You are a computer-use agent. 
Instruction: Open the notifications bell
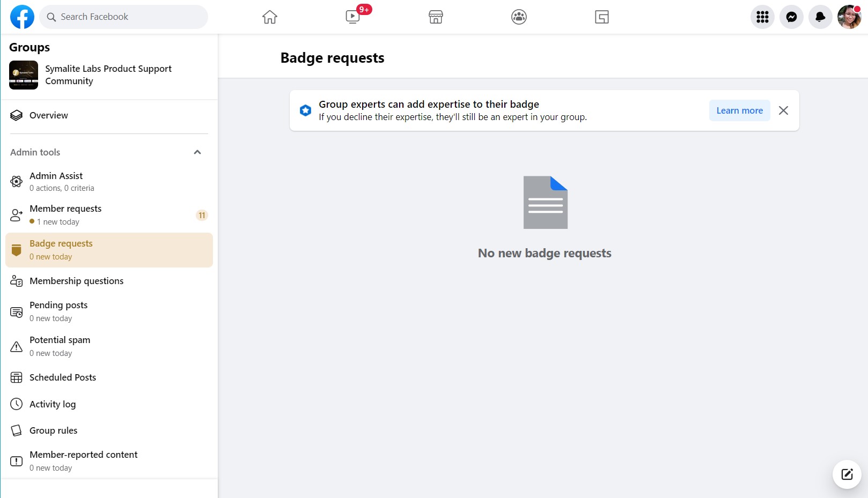pos(820,17)
